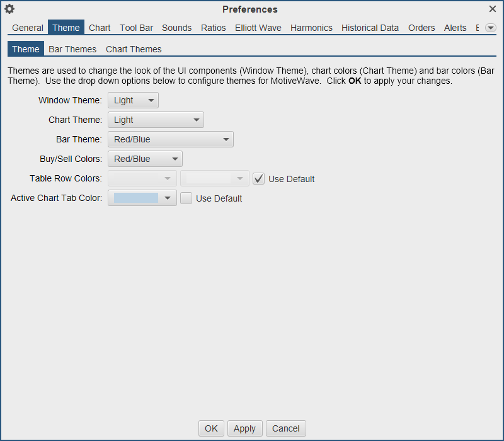
Task: Open the Chart preferences tab
Action: coord(100,28)
